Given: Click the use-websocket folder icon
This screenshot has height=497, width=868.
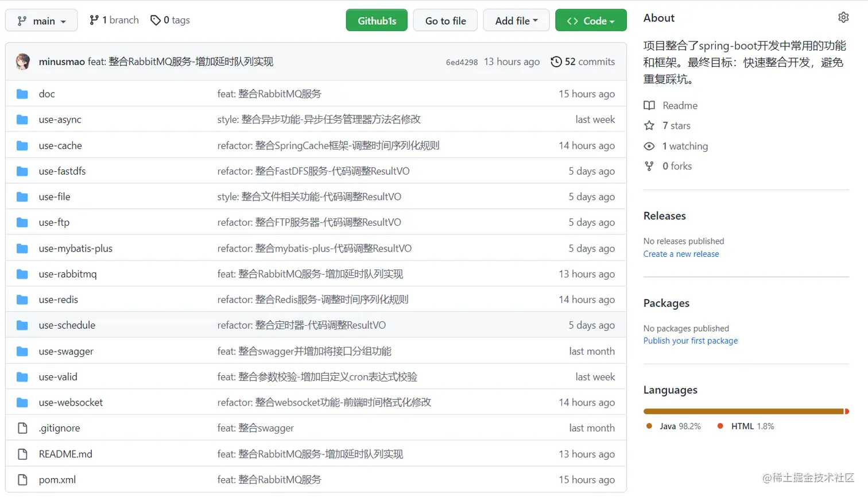Looking at the screenshot, I should pyautogui.click(x=22, y=402).
